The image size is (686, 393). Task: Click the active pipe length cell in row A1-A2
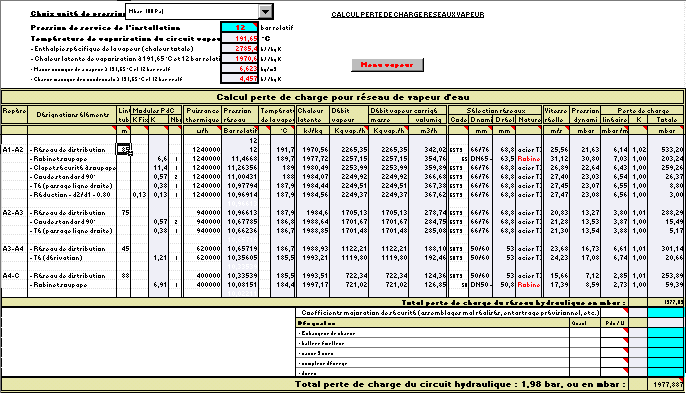[x=123, y=150]
